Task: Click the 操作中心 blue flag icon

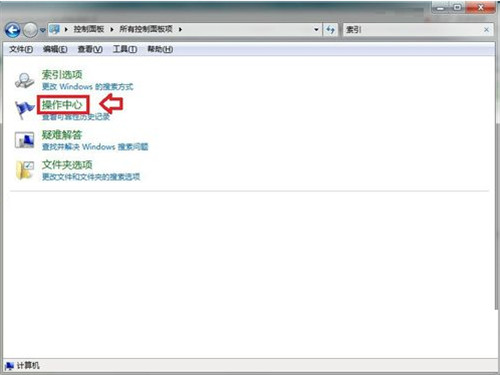Action: (x=24, y=110)
